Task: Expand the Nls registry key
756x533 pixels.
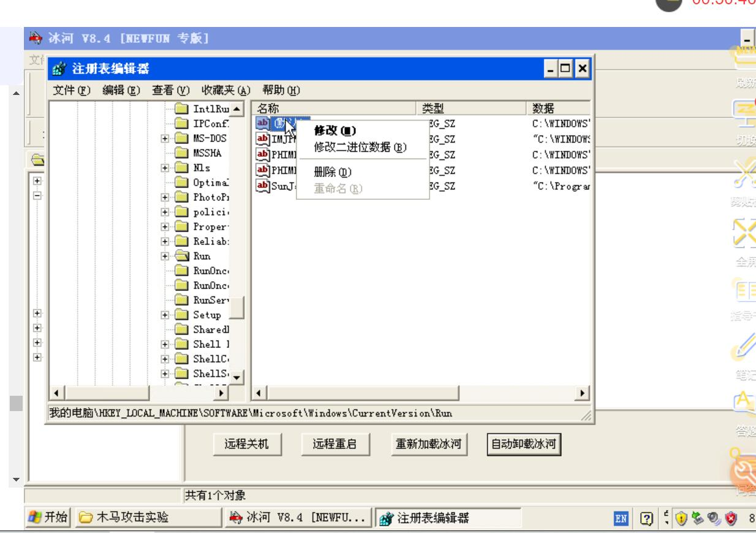Action: (x=166, y=167)
